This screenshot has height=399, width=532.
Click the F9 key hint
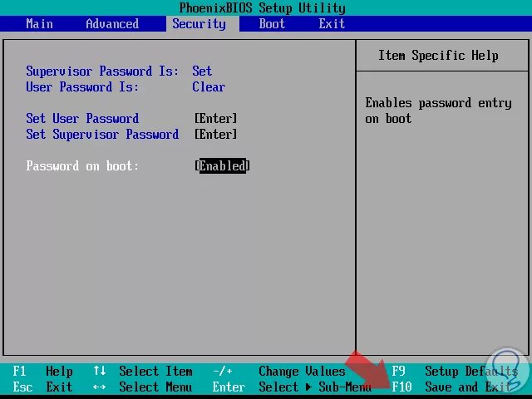click(x=398, y=372)
